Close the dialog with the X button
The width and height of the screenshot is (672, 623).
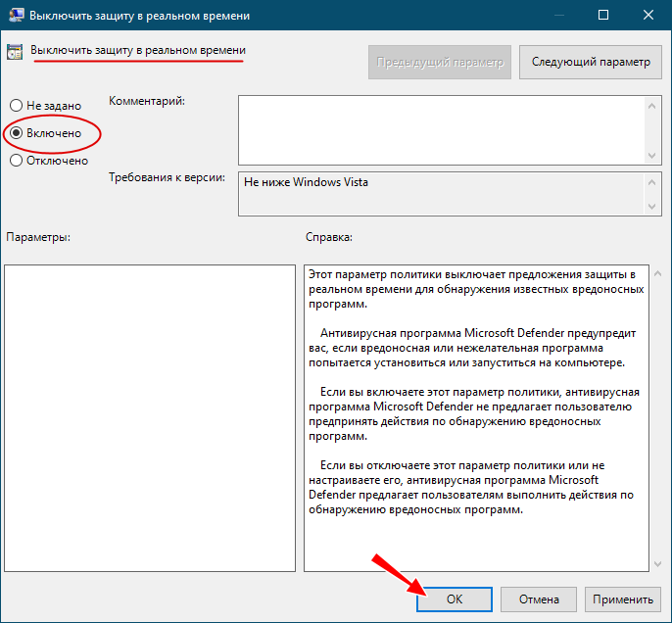[648, 15]
